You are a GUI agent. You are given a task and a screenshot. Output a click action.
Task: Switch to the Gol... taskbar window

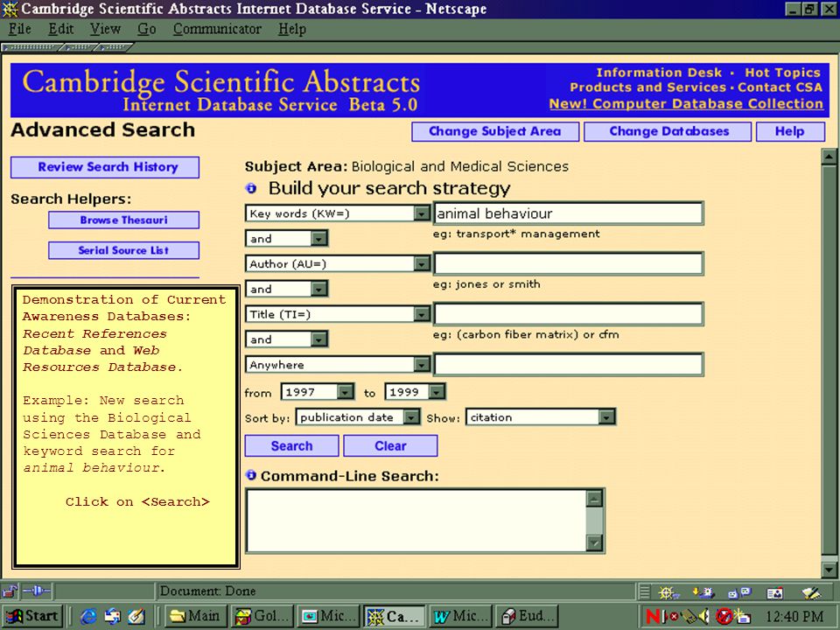[x=262, y=617]
